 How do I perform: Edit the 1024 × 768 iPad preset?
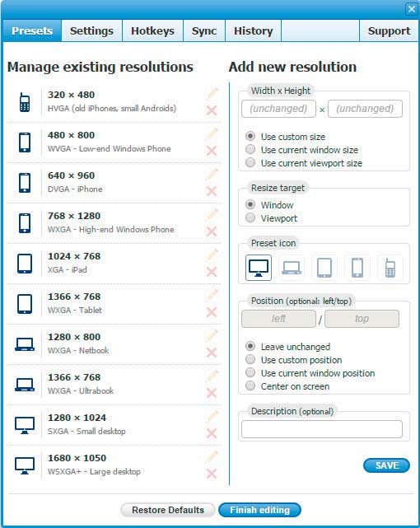click(212, 255)
